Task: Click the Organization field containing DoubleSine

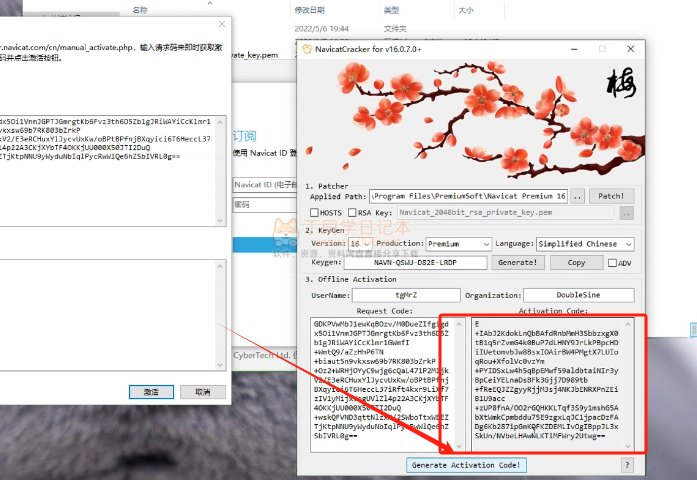Action: point(578,295)
